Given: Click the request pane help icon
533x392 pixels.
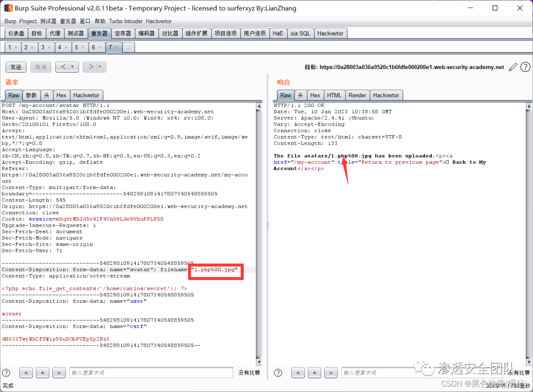Looking at the screenshot, I should 6,373.
